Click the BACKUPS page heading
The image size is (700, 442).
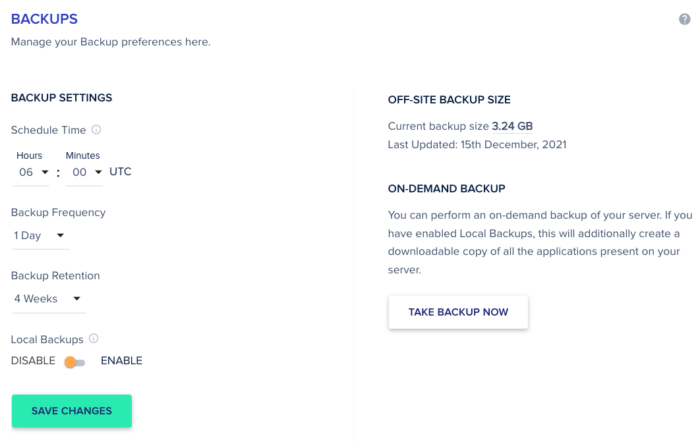tap(44, 19)
